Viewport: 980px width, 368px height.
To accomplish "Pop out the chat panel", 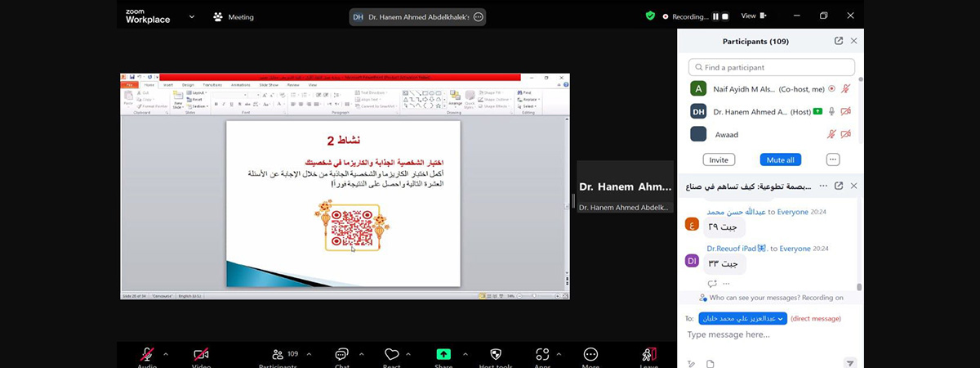I will click(x=839, y=186).
